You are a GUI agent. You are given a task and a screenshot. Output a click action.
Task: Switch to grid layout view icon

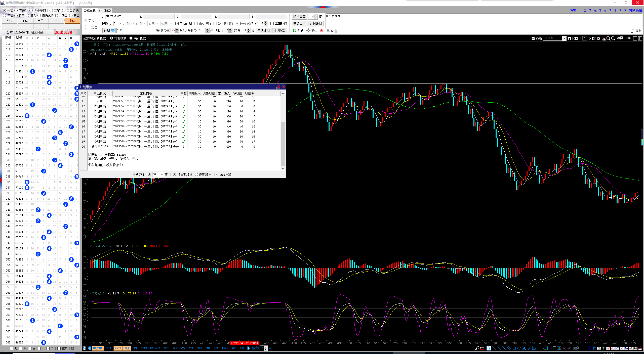coord(640,38)
